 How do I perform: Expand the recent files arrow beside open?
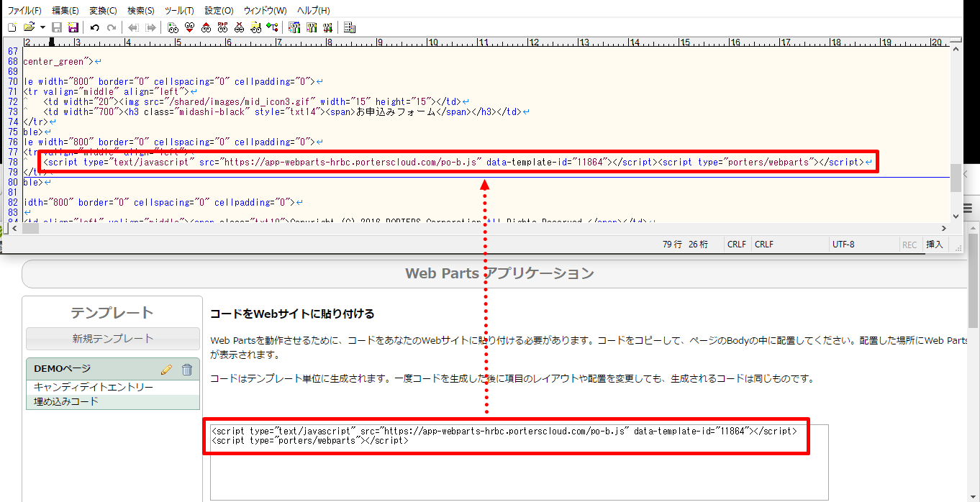[x=42, y=27]
